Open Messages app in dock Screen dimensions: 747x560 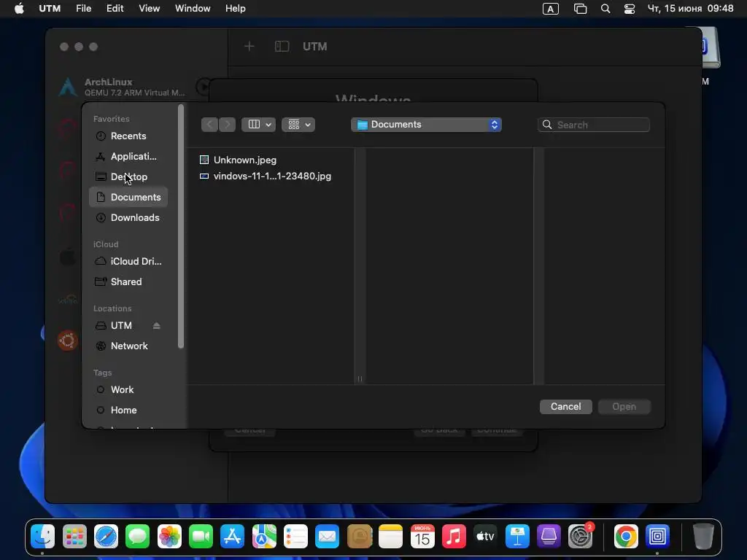tap(138, 537)
